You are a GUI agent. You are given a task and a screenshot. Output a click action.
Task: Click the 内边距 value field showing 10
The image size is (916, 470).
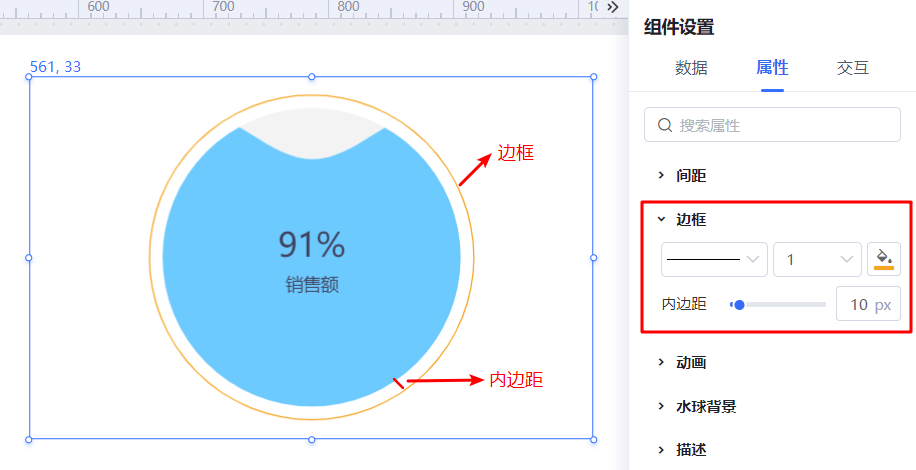pos(868,304)
